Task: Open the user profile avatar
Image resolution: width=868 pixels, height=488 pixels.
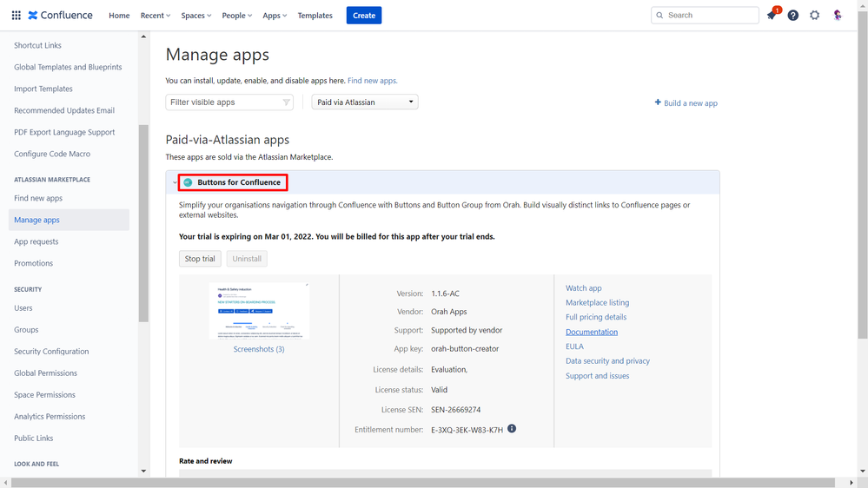Action: click(x=838, y=15)
